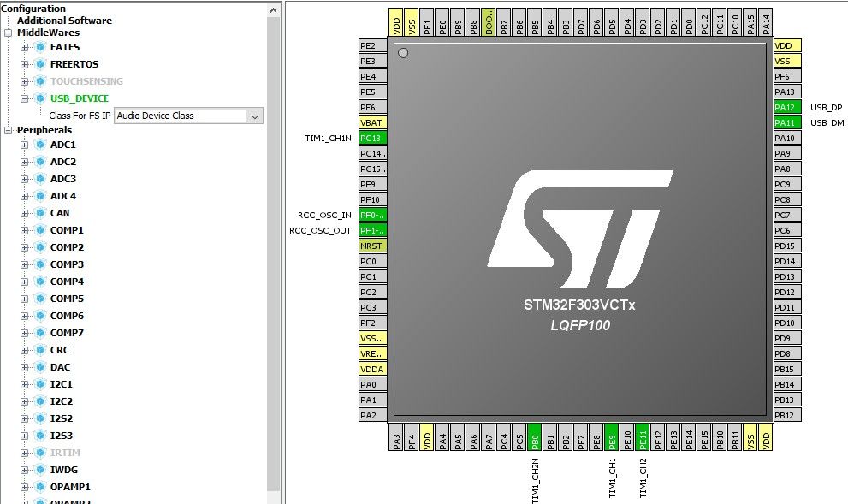Click the I2S2 cube icon

(x=40, y=418)
